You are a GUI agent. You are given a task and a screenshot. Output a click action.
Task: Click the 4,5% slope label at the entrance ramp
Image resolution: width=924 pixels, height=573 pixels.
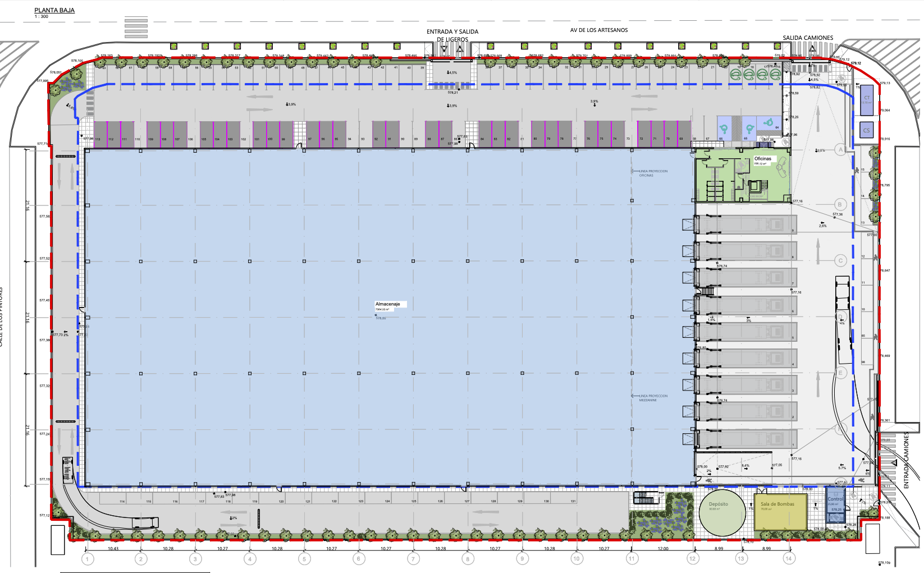click(x=452, y=72)
